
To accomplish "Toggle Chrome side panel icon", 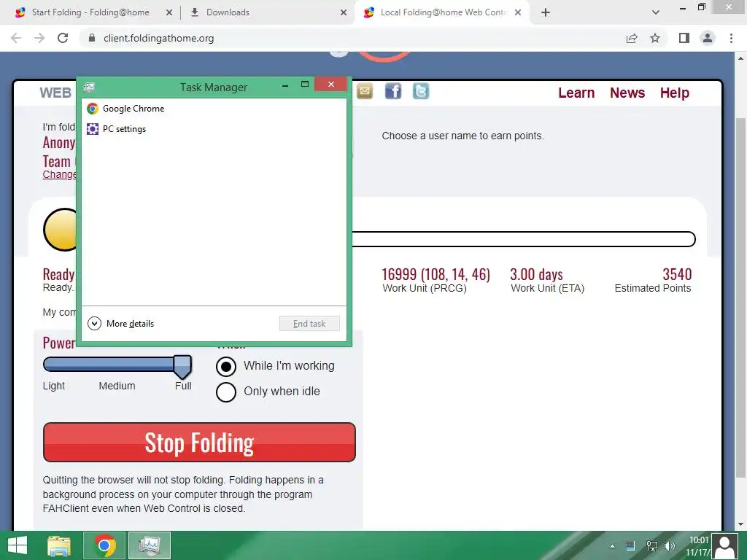I will tap(684, 38).
